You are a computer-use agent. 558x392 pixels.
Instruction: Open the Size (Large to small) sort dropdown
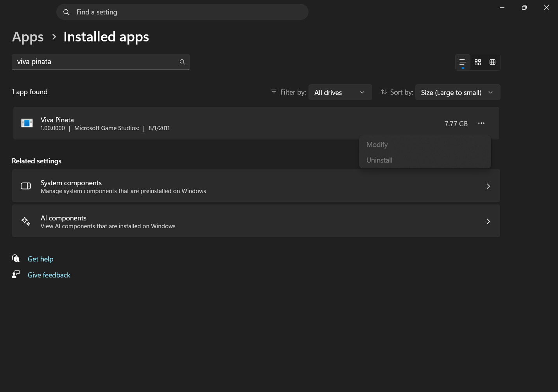458,92
